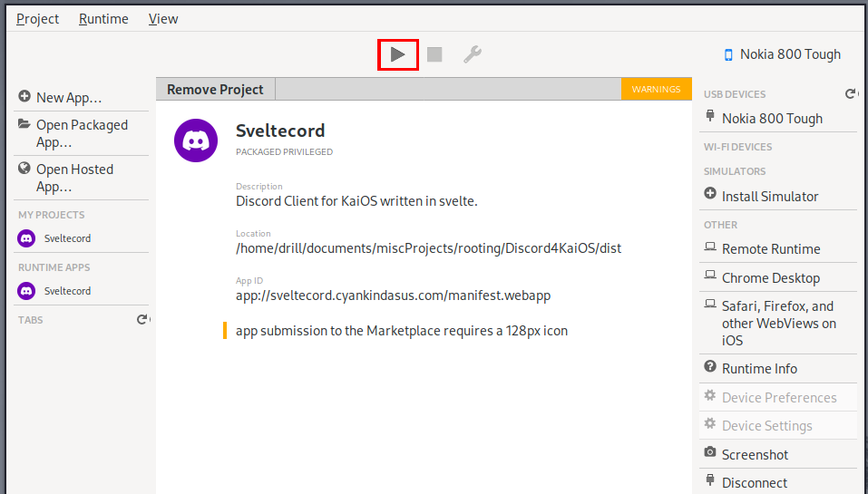868x494 pixels.
Task: Click the Install and Run play button
Action: [397, 54]
